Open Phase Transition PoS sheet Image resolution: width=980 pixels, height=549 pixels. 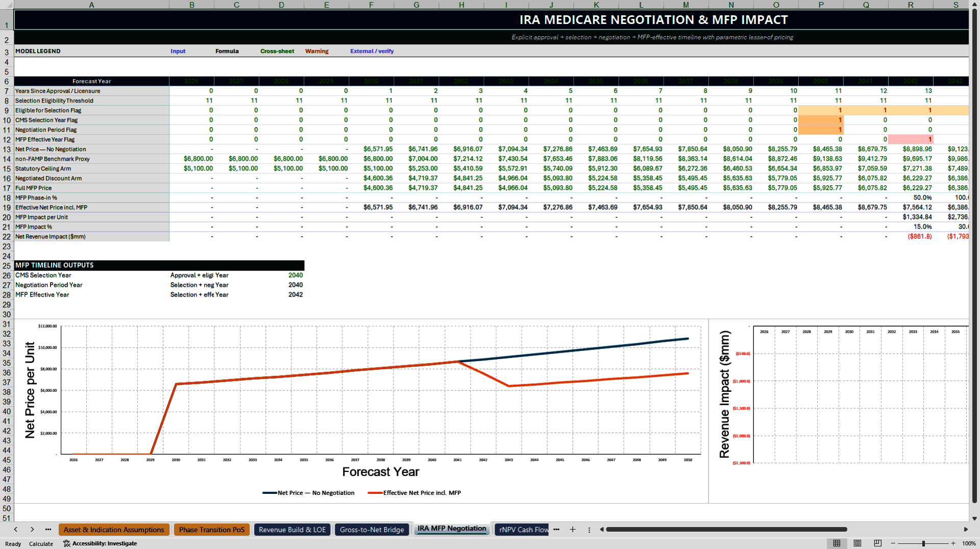tap(212, 530)
